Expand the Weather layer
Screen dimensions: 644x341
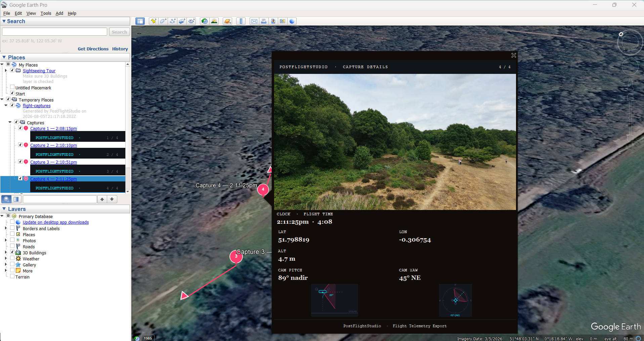[6, 258]
